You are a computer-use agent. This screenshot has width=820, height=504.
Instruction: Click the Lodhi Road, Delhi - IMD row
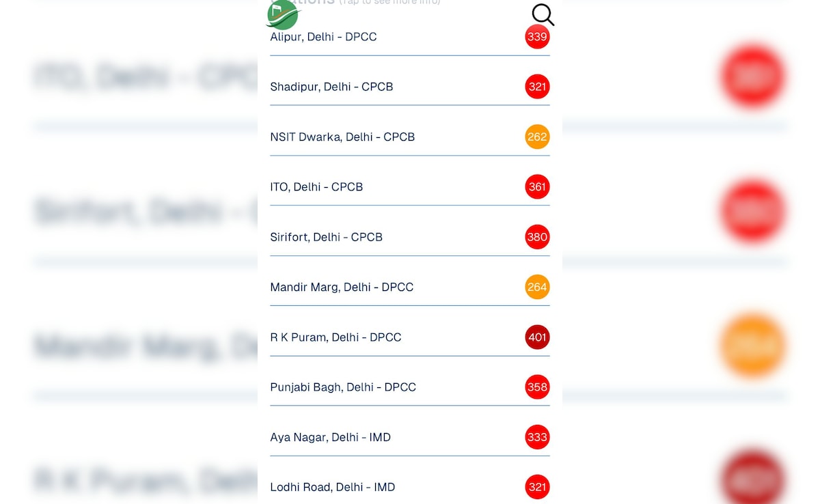tap(333, 487)
